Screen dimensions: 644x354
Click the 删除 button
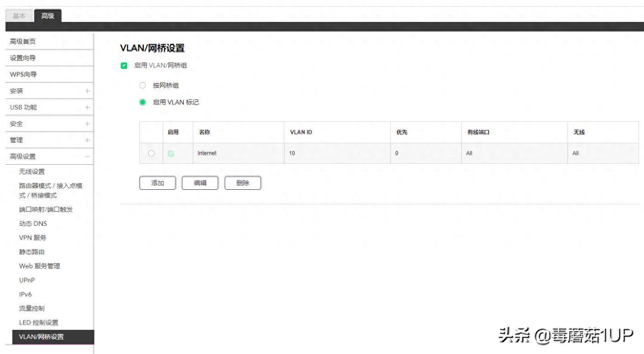point(242,182)
